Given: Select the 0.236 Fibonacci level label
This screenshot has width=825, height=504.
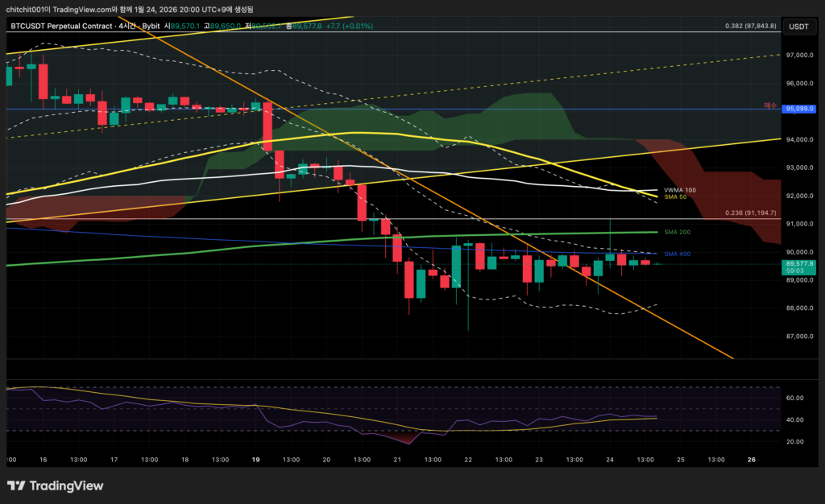Looking at the screenshot, I should click(749, 213).
